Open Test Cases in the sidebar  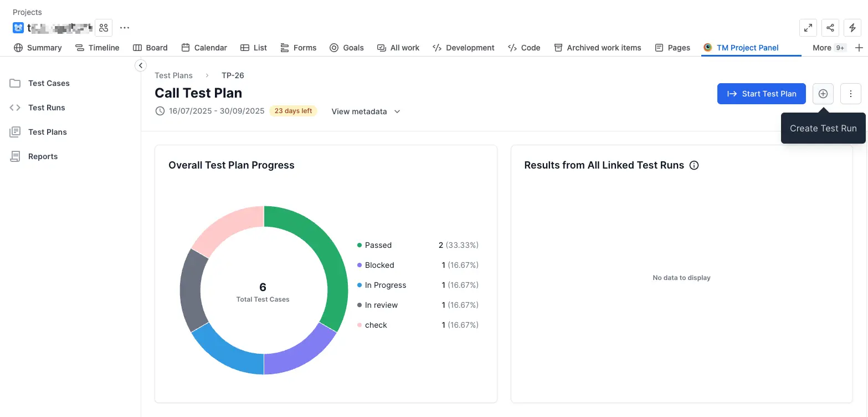tap(49, 83)
